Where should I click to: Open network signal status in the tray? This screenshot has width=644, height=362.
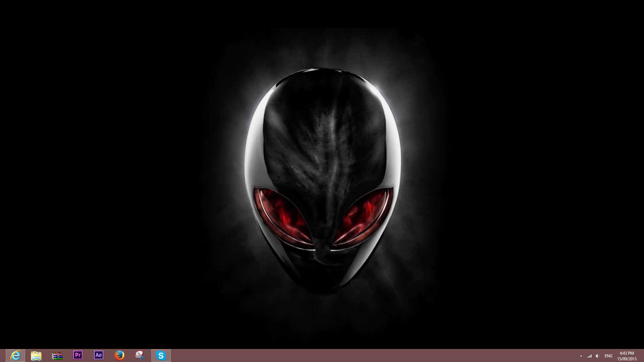[589, 356]
